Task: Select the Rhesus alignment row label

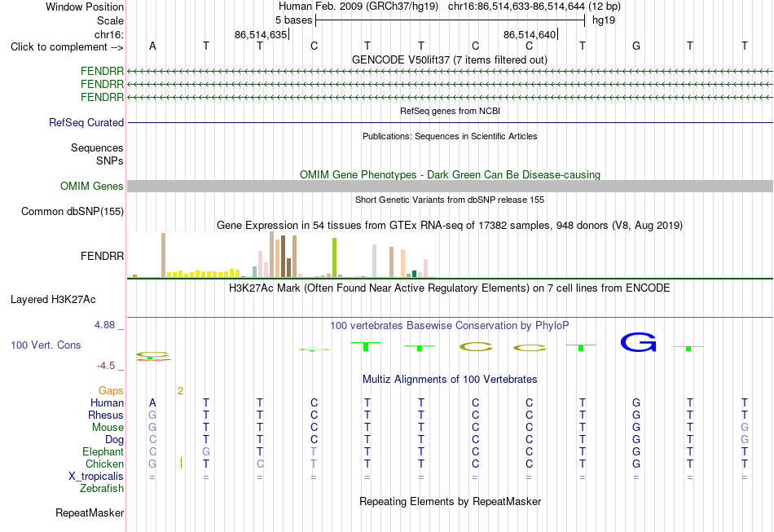Action: point(106,415)
